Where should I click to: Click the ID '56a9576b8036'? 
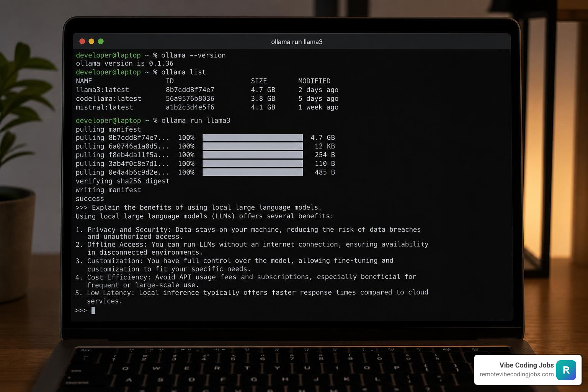[190, 99]
